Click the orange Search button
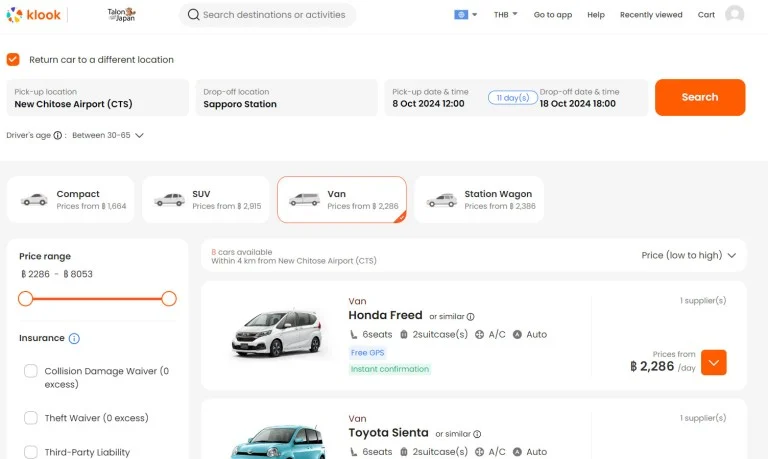This screenshot has width=768, height=459. (x=700, y=97)
